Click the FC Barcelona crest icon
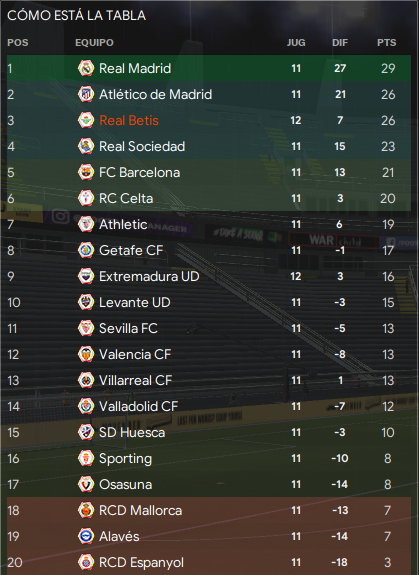This screenshot has width=419, height=575. [x=86, y=172]
